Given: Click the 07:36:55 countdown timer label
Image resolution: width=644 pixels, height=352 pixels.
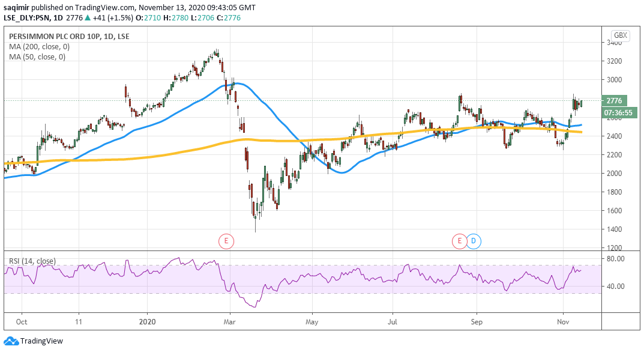Looking at the screenshot, I should click(x=616, y=112).
